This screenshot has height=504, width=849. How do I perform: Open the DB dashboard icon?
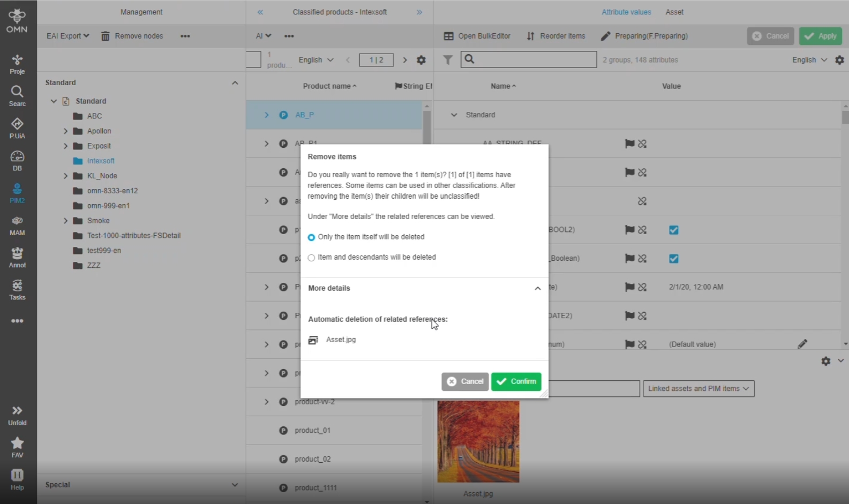[x=17, y=160]
